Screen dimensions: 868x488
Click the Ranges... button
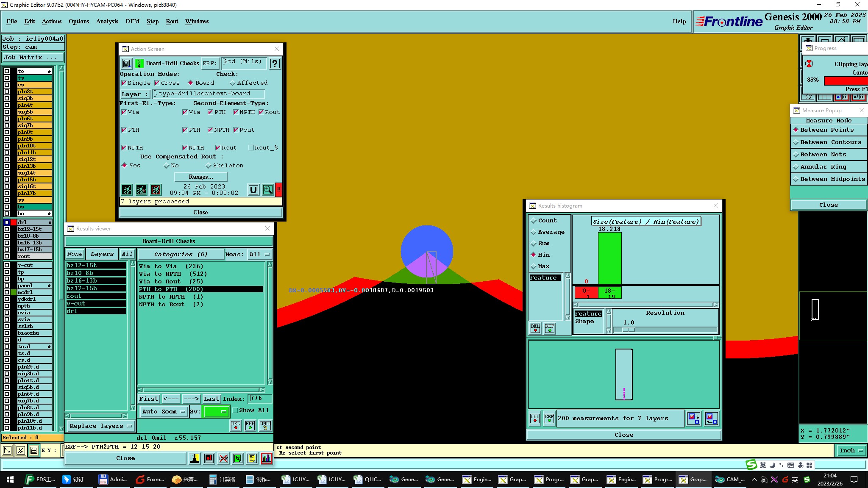point(201,177)
